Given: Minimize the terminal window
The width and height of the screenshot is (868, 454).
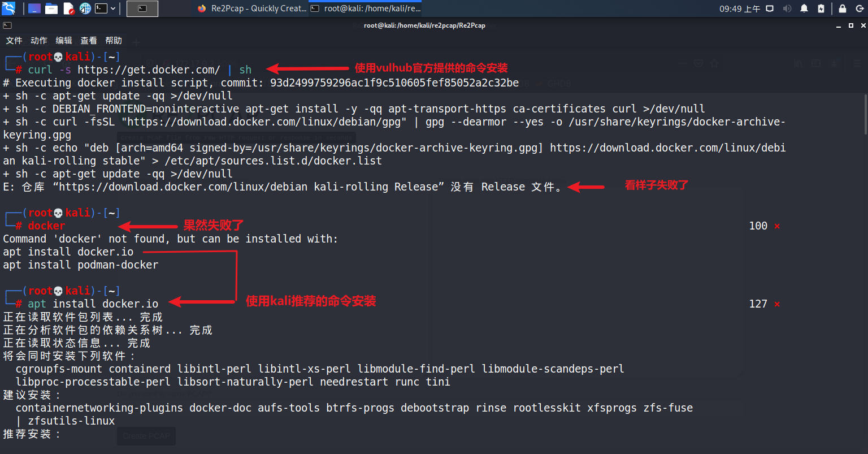Looking at the screenshot, I should pyautogui.click(x=840, y=25).
